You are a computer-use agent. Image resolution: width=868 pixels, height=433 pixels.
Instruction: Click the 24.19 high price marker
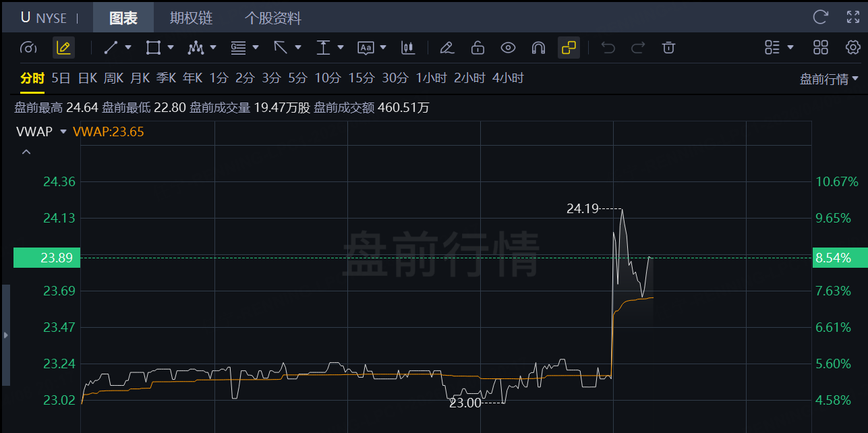[583, 209]
